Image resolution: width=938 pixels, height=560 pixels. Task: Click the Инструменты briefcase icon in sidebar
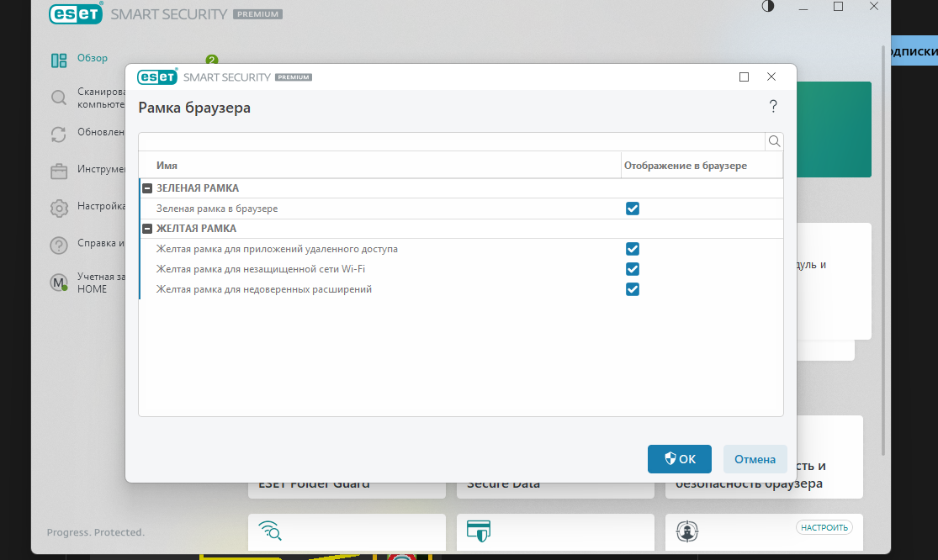click(59, 172)
